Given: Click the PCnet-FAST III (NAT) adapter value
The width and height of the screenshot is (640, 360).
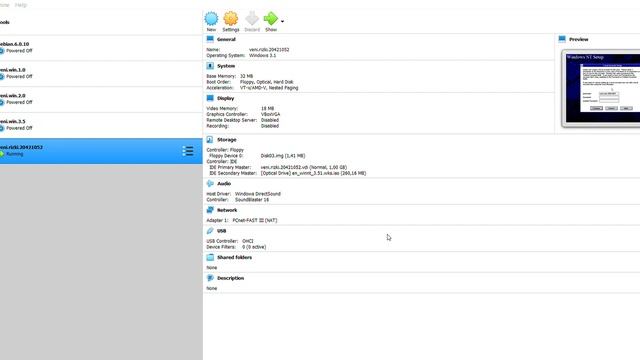Looking at the screenshot, I should 255,220.
